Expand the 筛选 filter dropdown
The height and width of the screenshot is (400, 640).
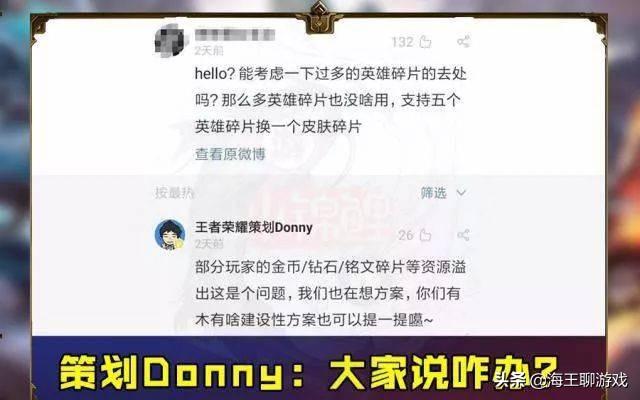pos(443,193)
